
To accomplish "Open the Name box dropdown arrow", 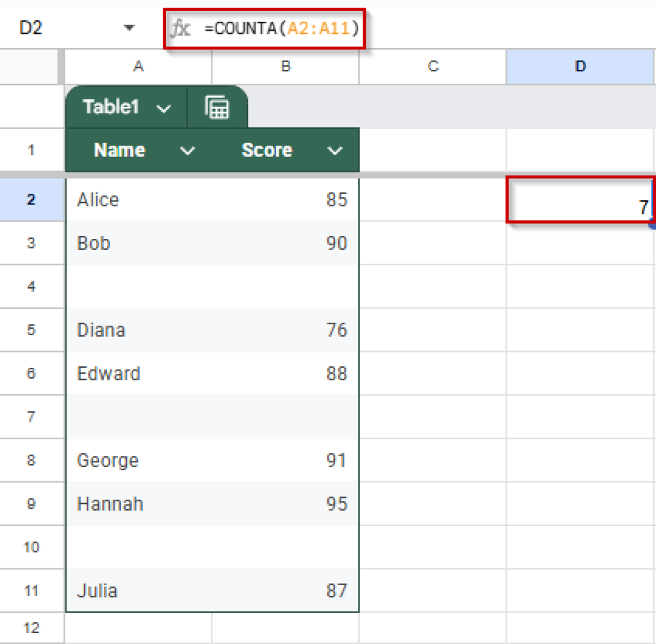I will click(129, 28).
